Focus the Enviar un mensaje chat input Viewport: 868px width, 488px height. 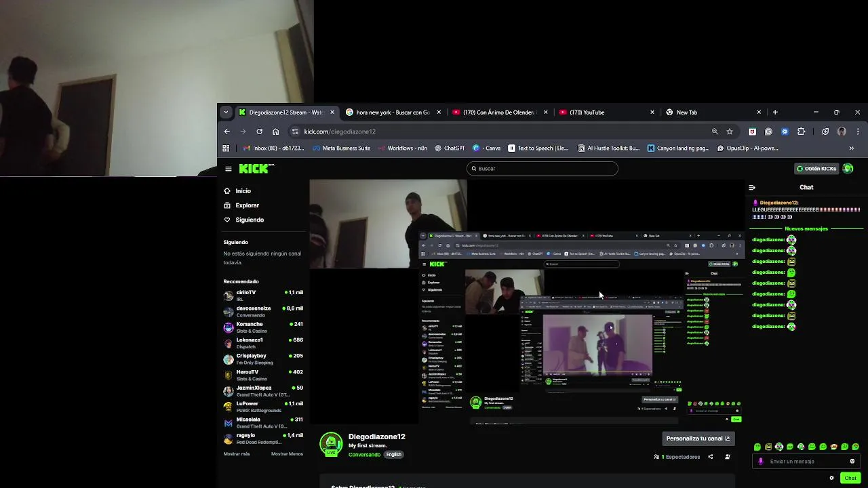[806, 462]
